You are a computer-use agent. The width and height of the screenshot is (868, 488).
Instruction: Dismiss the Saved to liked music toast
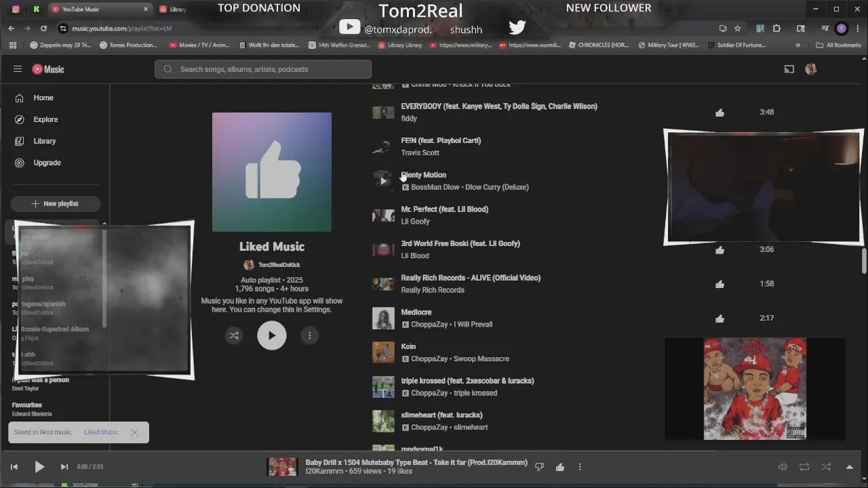point(134,432)
